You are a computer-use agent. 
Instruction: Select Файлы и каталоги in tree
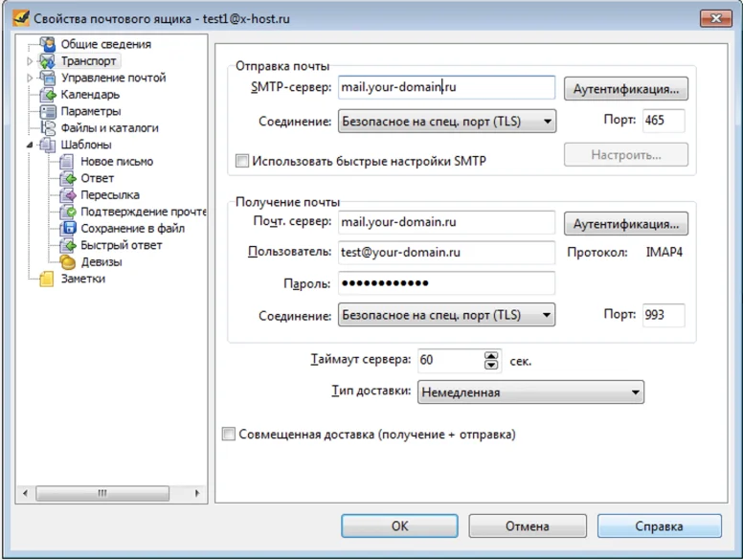click(109, 128)
